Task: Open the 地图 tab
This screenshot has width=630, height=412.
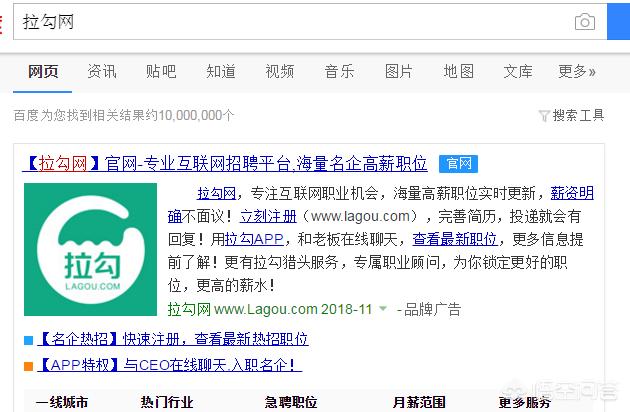Action: (x=458, y=72)
